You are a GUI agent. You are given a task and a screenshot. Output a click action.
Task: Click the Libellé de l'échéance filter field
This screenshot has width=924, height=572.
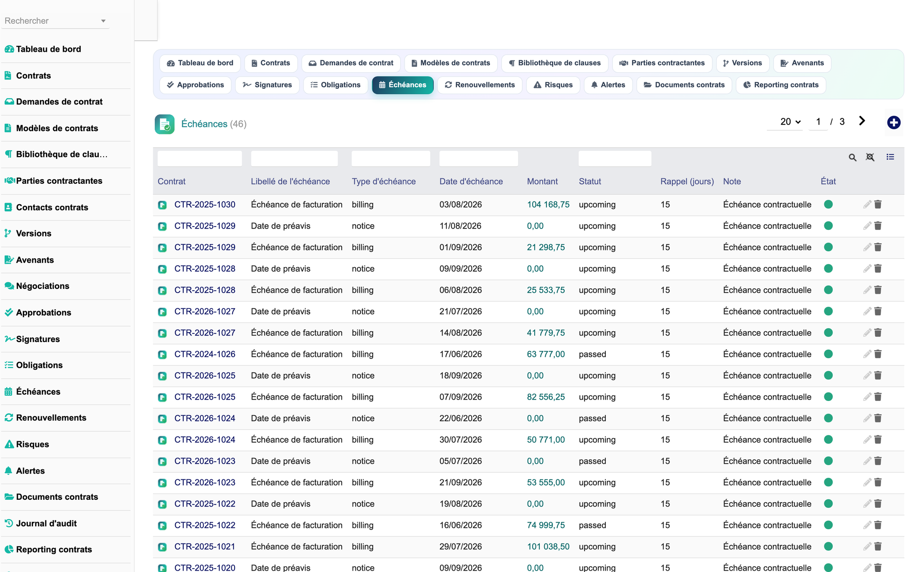pyautogui.click(x=294, y=159)
